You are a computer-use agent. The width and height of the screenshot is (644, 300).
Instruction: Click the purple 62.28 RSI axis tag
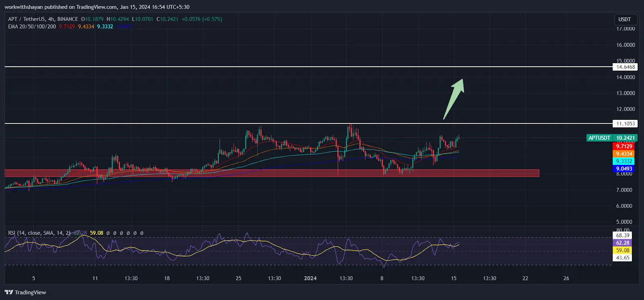point(623,243)
